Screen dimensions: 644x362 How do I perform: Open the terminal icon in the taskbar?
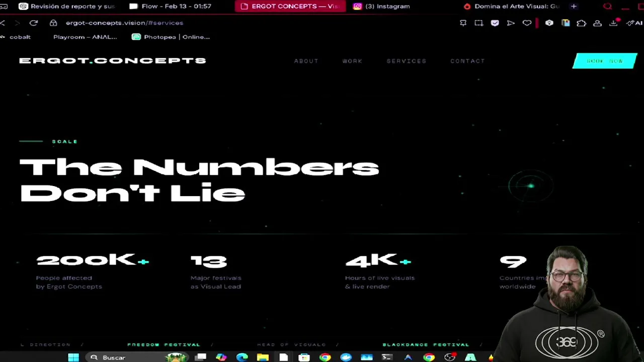point(387,357)
